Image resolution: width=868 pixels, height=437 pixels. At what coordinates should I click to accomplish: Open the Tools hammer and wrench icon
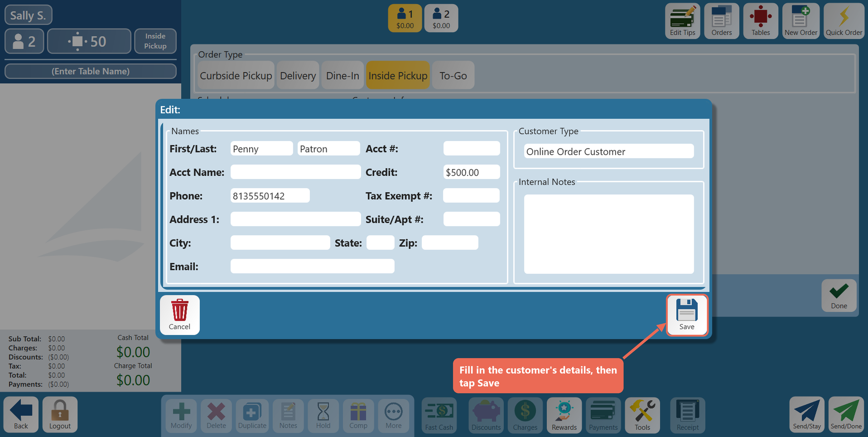(x=642, y=415)
